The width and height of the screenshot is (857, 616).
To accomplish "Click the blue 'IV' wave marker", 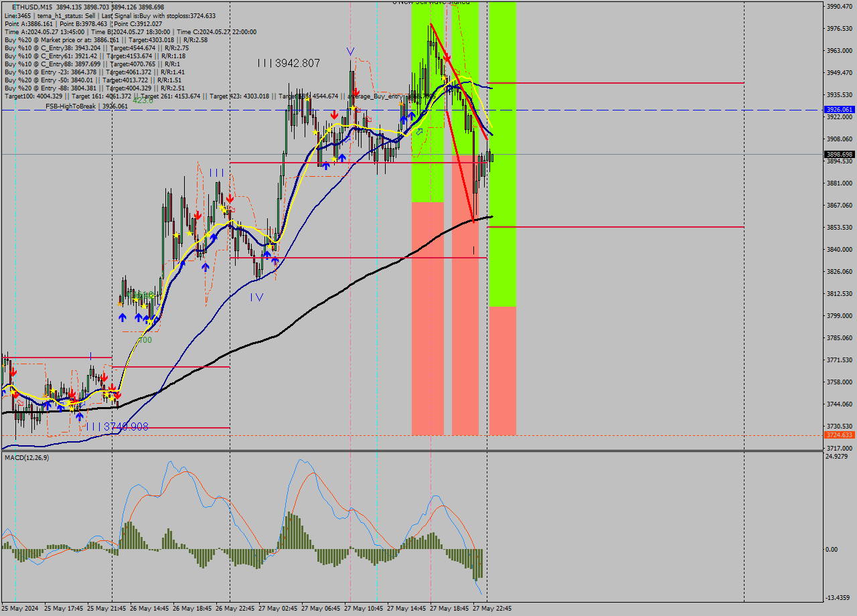I will coord(257,297).
